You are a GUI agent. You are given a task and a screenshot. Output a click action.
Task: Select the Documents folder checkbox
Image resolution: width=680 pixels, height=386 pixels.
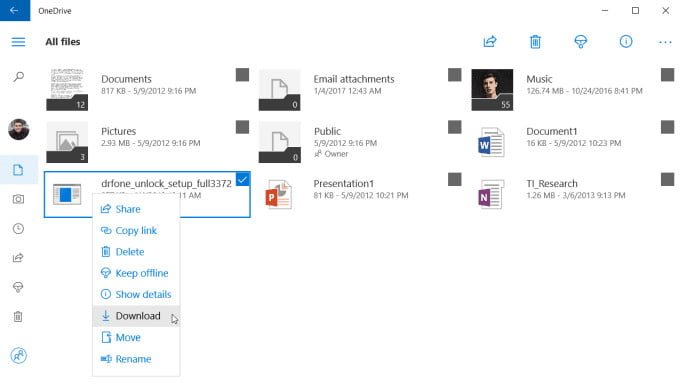[x=242, y=75]
